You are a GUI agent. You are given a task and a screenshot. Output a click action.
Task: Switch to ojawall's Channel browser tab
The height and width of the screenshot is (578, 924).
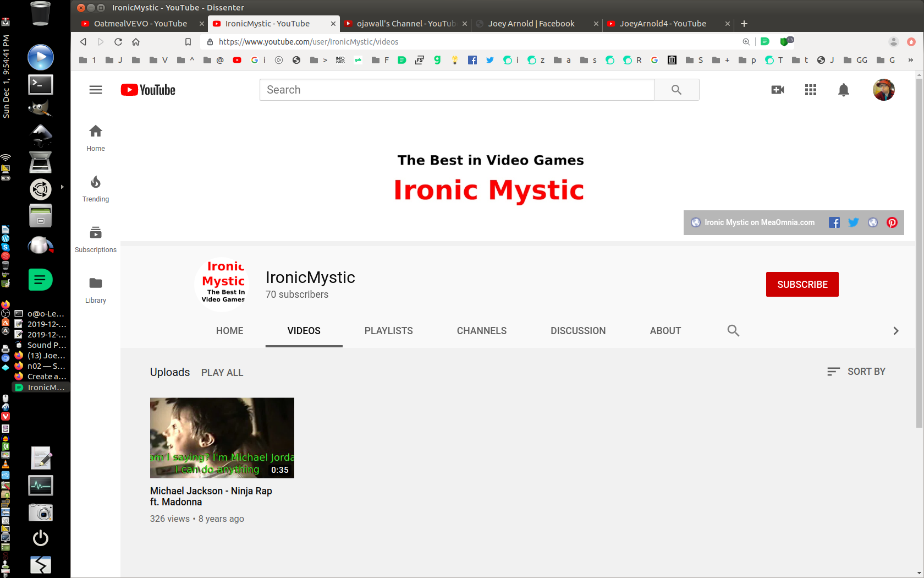click(405, 24)
